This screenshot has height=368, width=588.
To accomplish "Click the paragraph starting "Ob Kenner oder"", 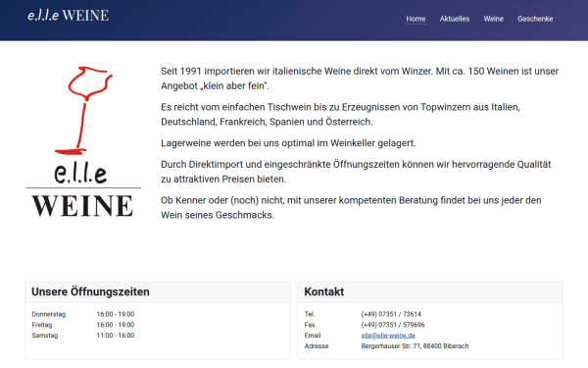I will pyautogui.click(x=351, y=208).
